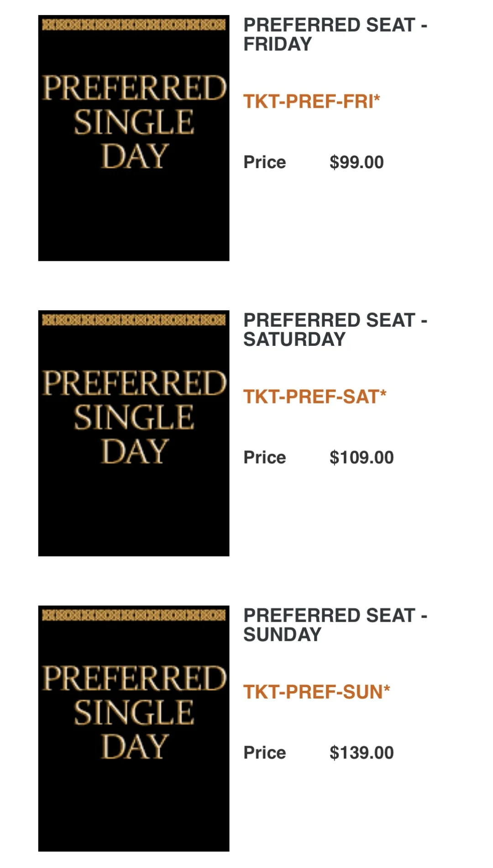493x868 pixels.
Task: Click the PREFERRED SEAT - SATURDAY title
Action: pos(336,329)
